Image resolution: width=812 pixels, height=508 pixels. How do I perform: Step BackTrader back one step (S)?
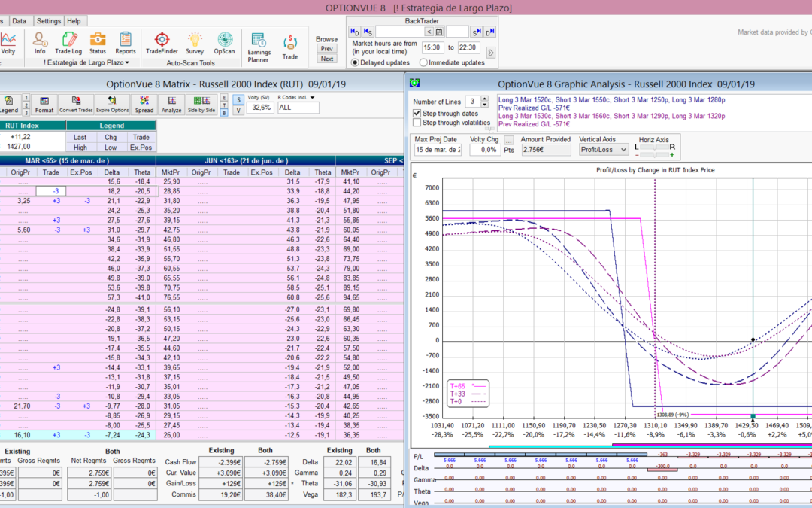[x=368, y=32]
